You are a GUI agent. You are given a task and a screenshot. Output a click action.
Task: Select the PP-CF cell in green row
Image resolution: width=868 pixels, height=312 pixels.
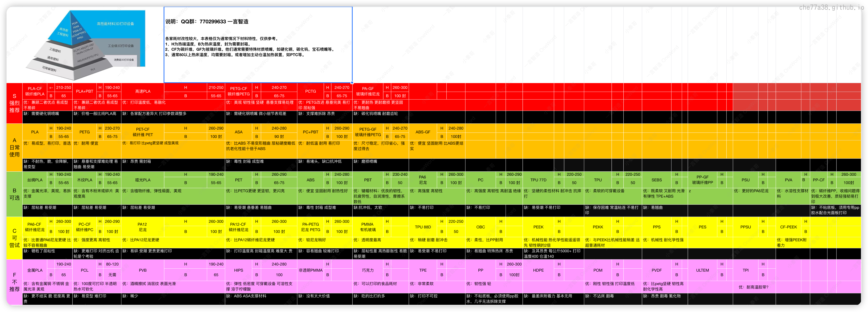(819, 180)
